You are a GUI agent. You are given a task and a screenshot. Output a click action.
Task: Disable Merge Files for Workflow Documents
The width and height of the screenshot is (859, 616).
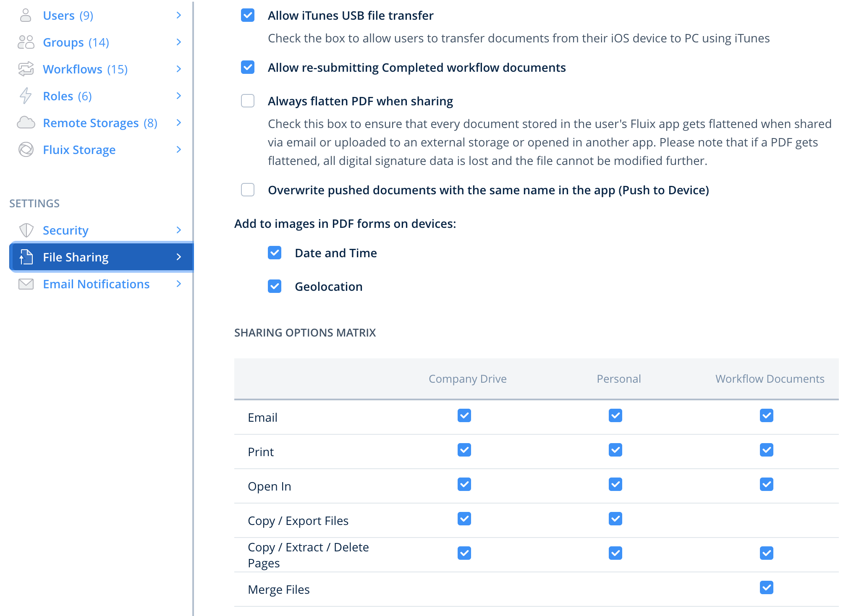pyautogui.click(x=766, y=588)
